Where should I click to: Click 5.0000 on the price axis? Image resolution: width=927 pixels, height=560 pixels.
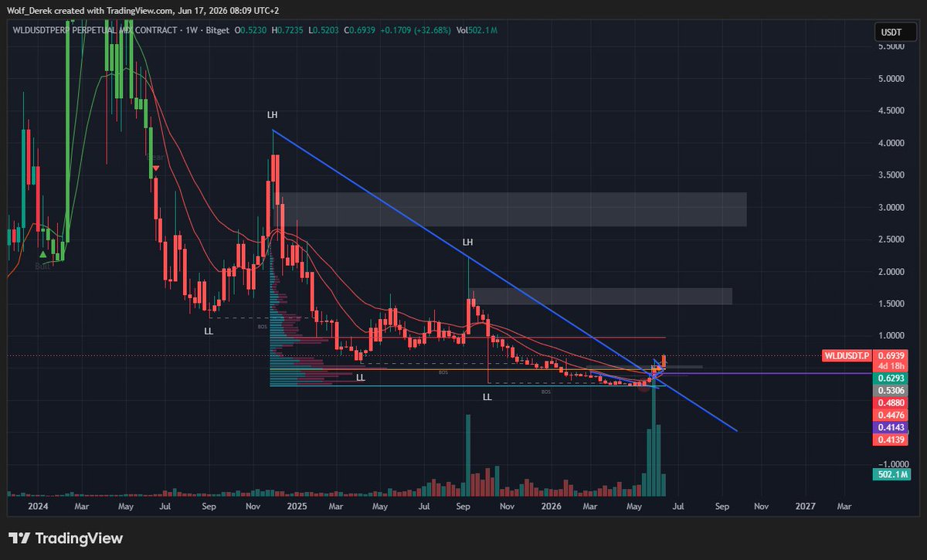click(x=891, y=79)
